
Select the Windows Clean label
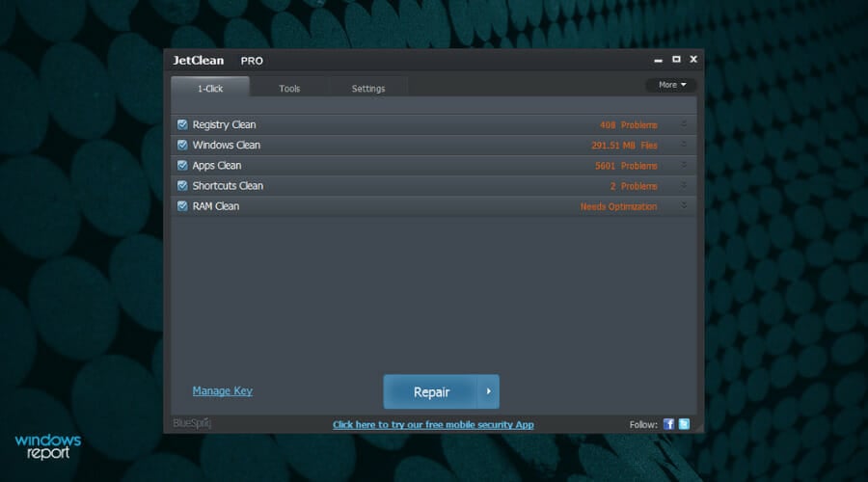[x=227, y=145]
